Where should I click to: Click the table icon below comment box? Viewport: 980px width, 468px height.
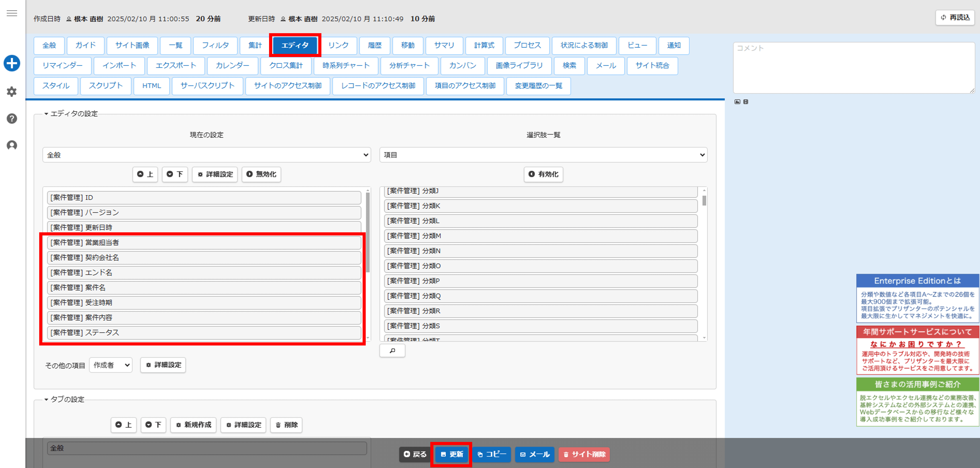(746, 102)
